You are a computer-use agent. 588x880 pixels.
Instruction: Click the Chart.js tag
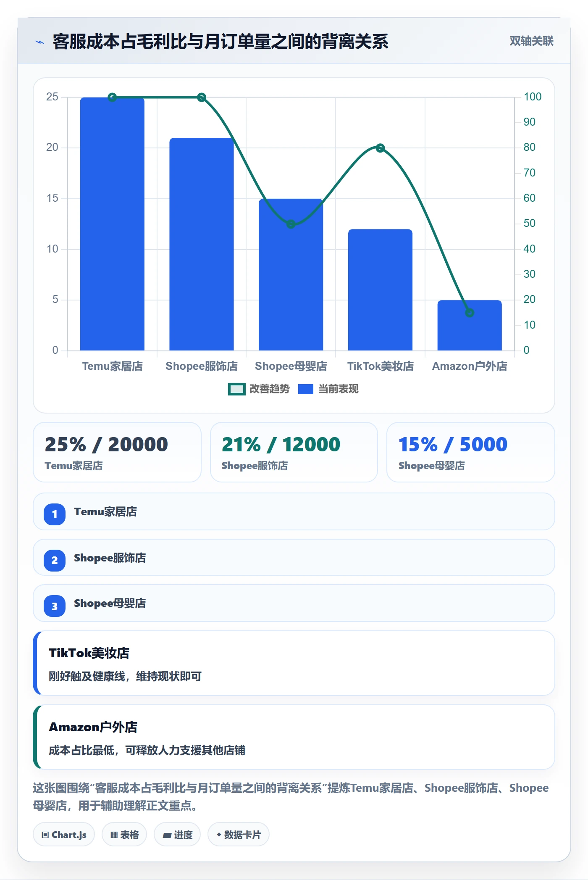click(64, 835)
